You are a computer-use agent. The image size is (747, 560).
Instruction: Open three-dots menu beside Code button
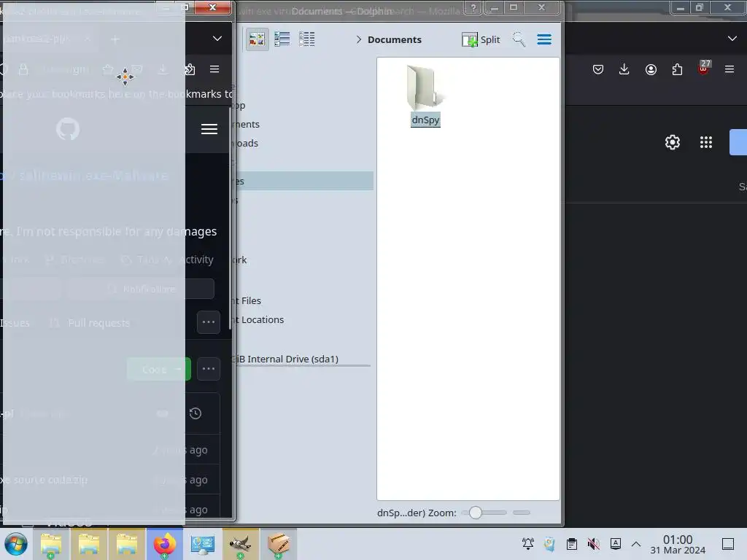[x=209, y=368]
